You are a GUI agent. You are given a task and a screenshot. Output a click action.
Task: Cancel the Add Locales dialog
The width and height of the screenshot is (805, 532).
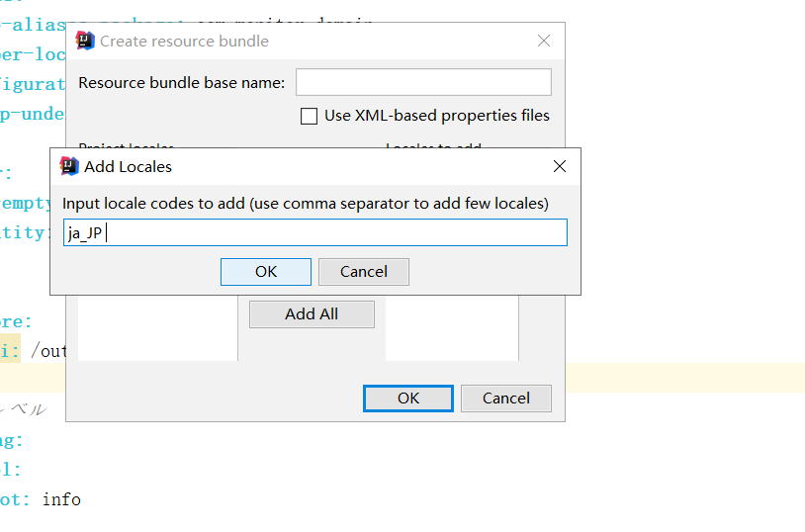(364, 272)
